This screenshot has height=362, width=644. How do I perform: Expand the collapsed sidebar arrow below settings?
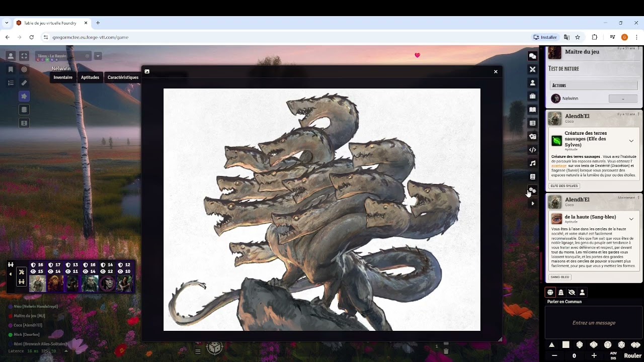[532, 204]
